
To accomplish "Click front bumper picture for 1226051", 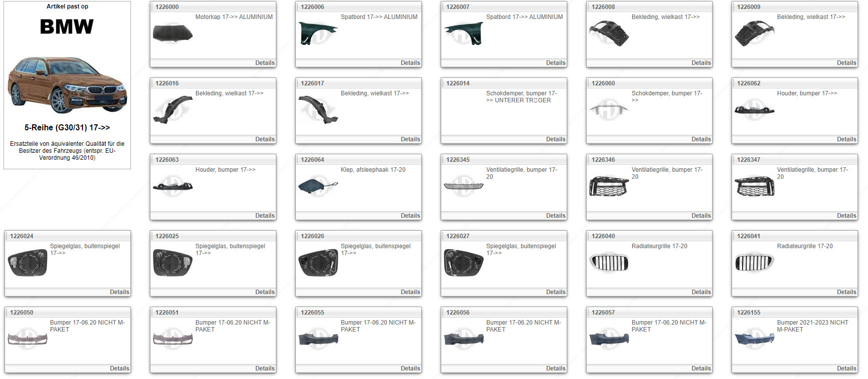I will point(173,339).
